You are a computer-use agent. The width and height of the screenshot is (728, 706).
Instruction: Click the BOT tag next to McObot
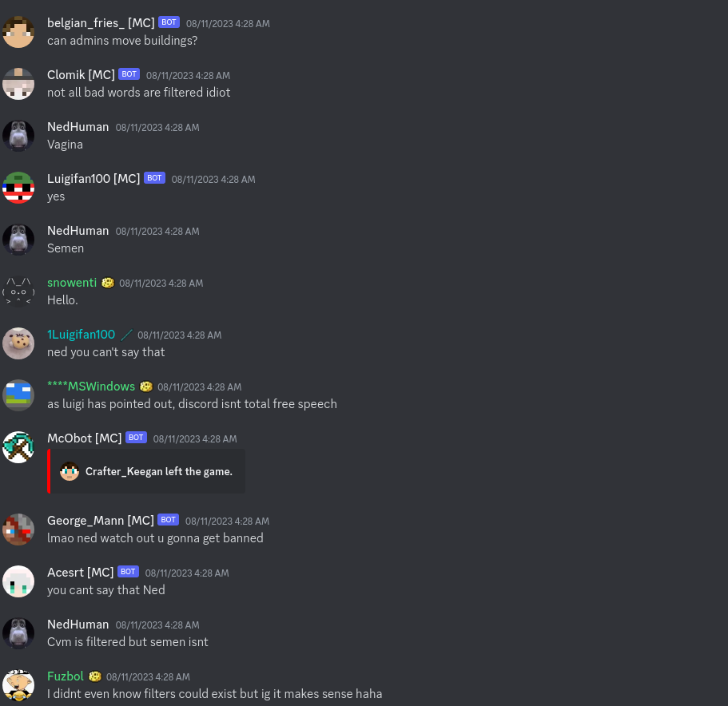(x=136, y=438)
